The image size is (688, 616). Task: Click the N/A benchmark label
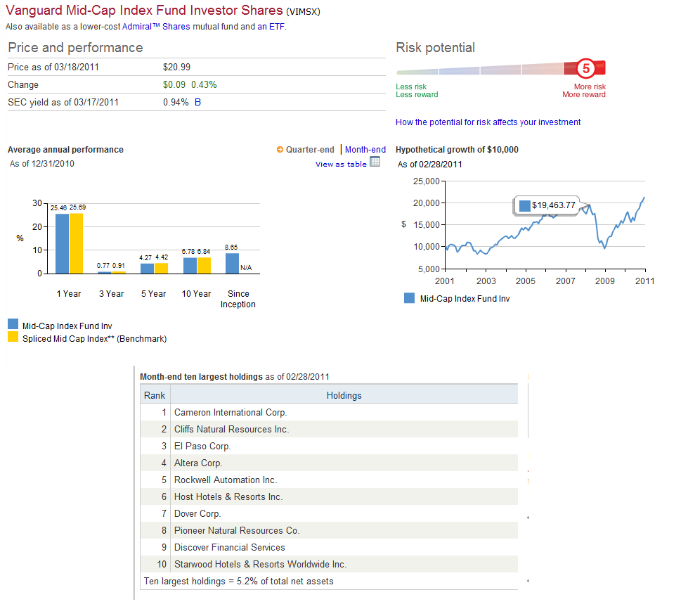pos(246,268)
